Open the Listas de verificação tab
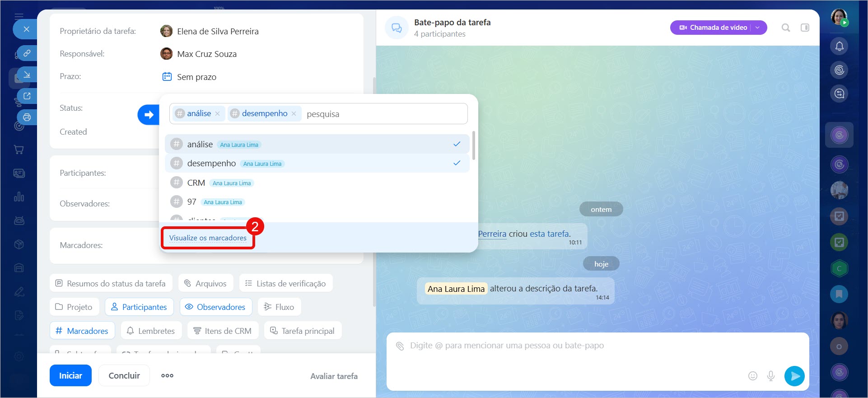 [x=286, y=283]
